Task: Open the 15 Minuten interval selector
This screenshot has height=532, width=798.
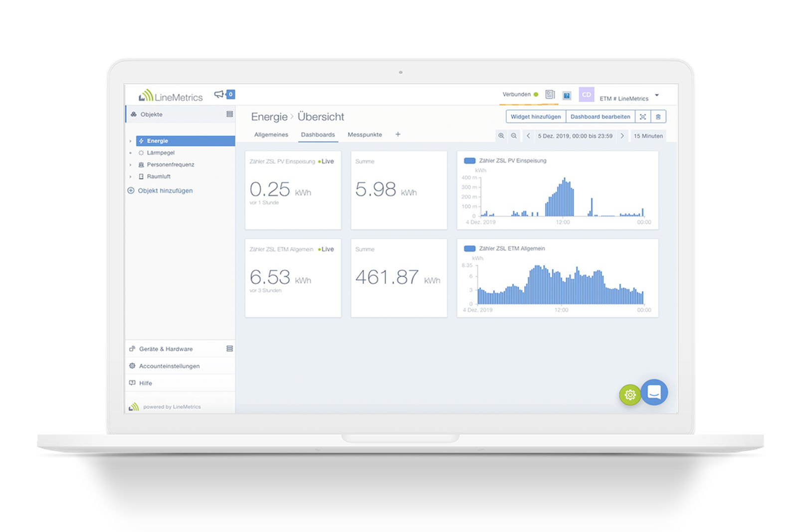Action: 648,136
